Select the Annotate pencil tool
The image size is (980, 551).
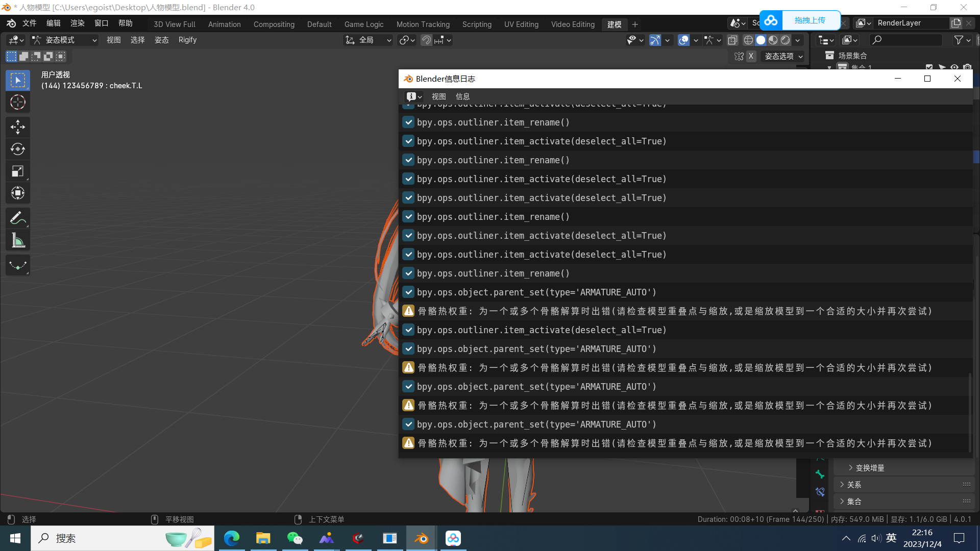(x=18, y=218)
